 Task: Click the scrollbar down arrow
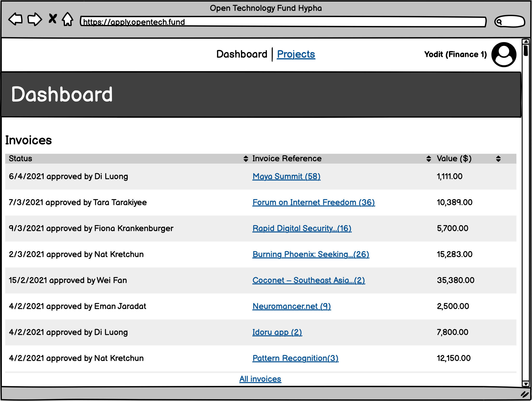526,384
